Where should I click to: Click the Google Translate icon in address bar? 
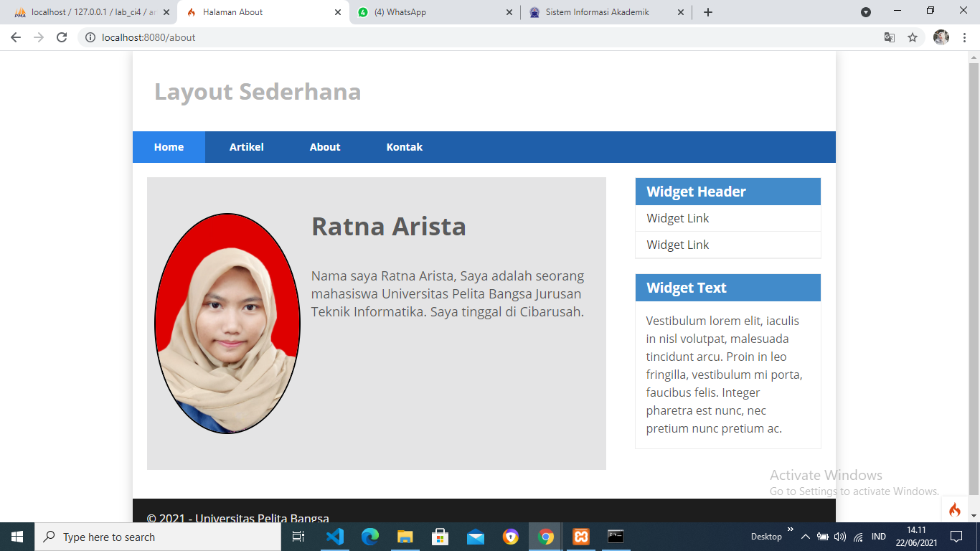click(x=890, y=37)
